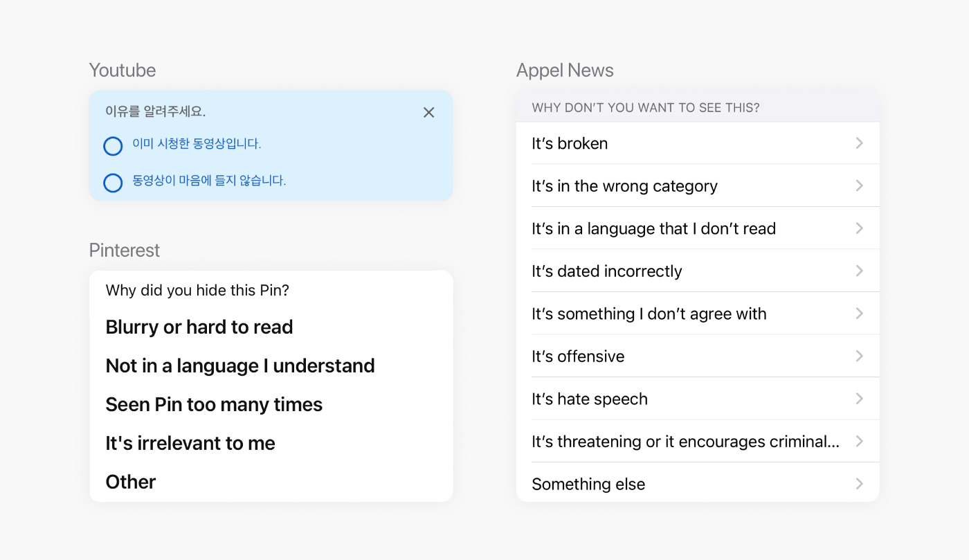Select Other in the Pinterest list
The height and width of the screenshot is (560, 969).
tap(131, 482)
